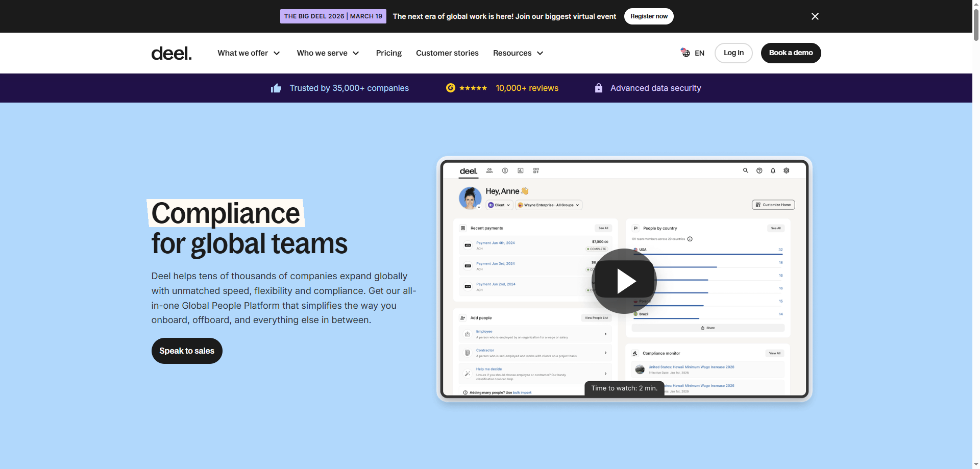Click the five-star rating icons

tap(473, 88)
